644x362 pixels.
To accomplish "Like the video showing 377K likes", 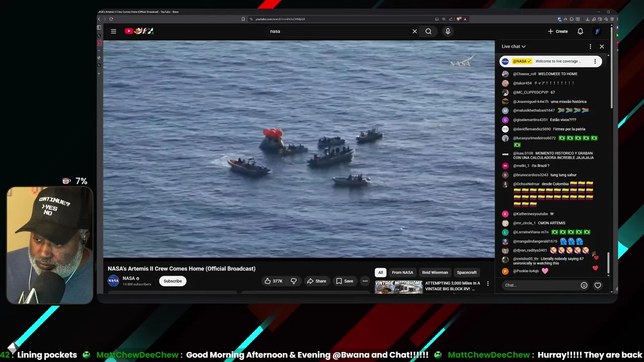I will coord(274,281).
